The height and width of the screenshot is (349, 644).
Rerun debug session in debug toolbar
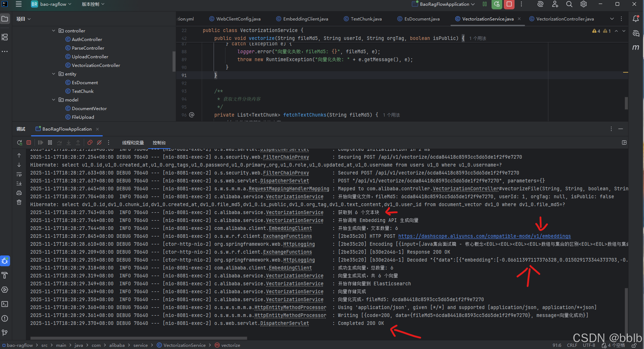tap(19, 142)
